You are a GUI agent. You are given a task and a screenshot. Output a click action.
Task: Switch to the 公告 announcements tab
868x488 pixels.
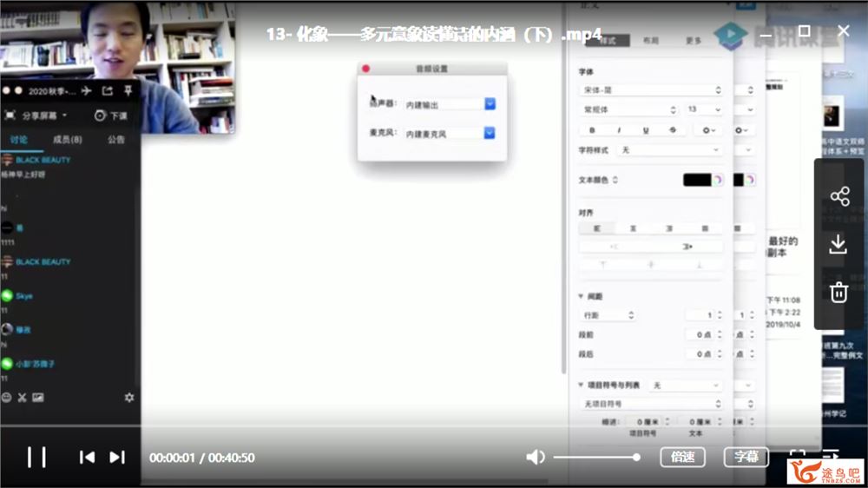click(x=116, y=140)
